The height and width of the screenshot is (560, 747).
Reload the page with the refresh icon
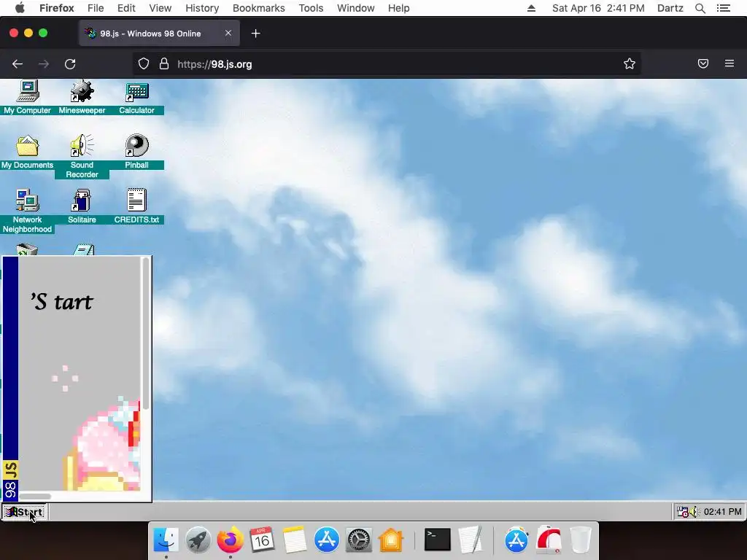pyautogui.click(x=70, y=64)
